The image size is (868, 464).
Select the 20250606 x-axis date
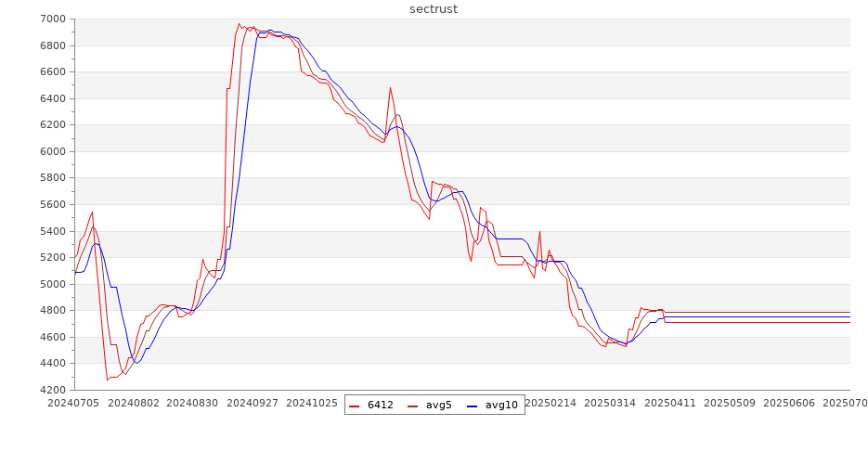tap(788, 403)
